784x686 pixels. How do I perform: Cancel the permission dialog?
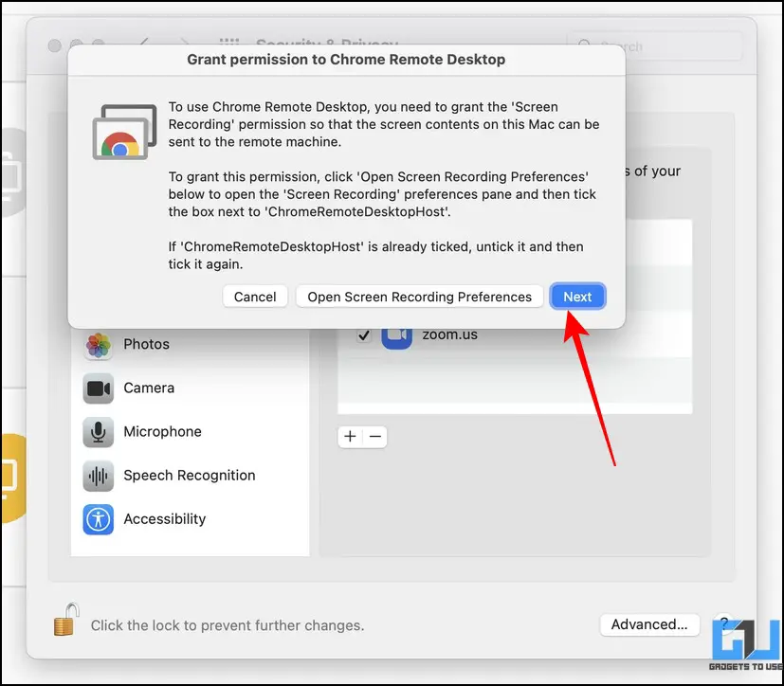[x=255, y=297]
